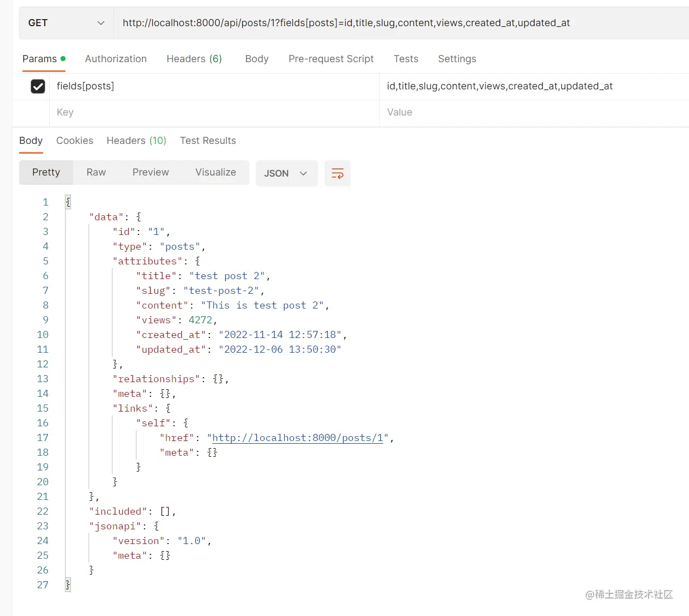
Task: Switch to Preview response view
Action: pyautogui.click(x=151, y=172)
